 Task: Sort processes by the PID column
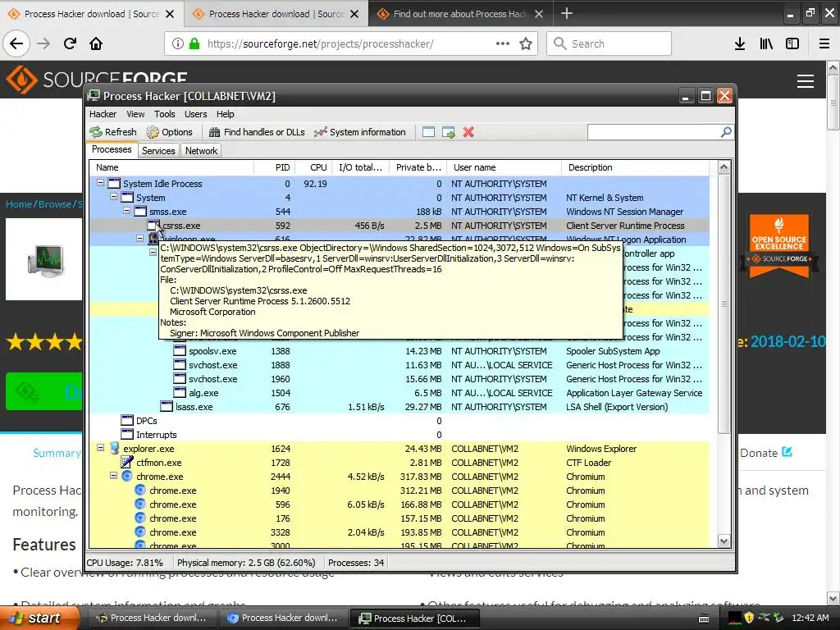274,167
